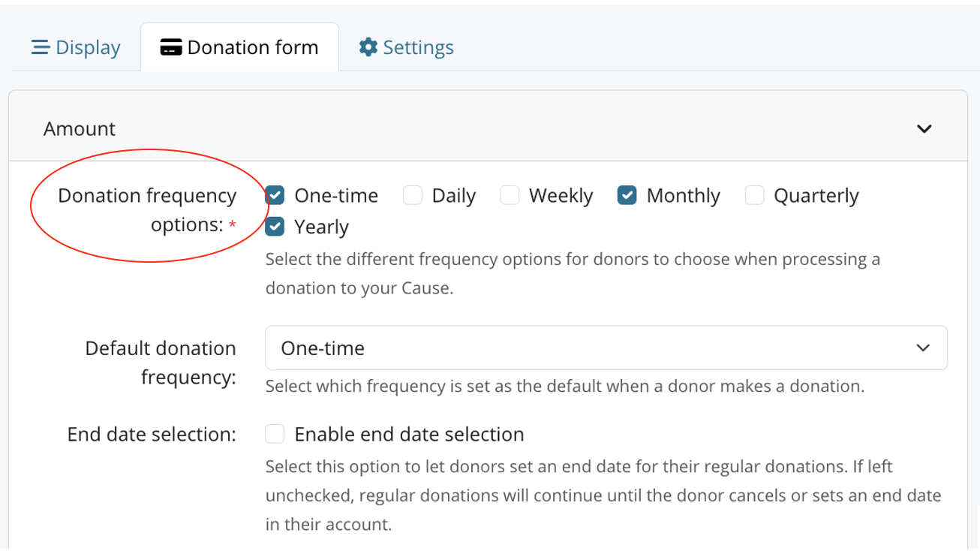This screenshot has height=551, width=980.
Task: Switch to the Settings tab
Action: 407,47
